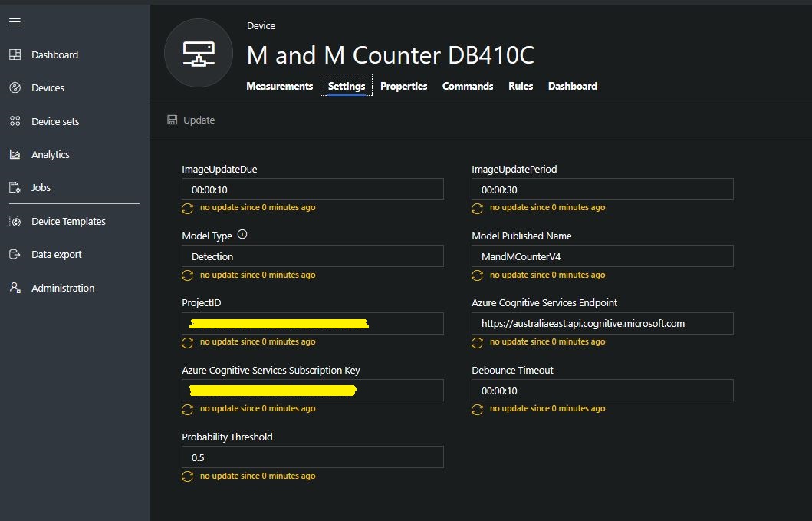Click the ImageUpdateDue input field
The height and width of the screenshot is (521, 812).
click(x=312, y=190)
